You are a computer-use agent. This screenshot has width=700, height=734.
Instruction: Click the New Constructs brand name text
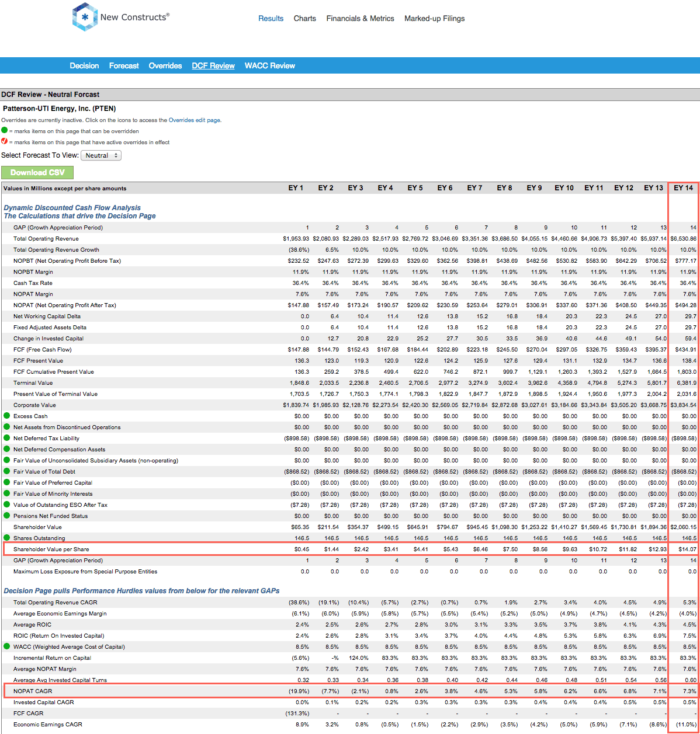click(x=134, y=18)
